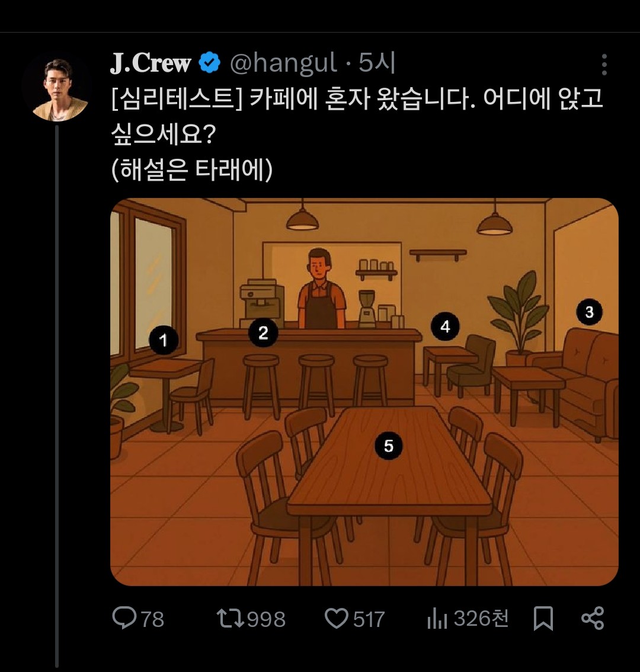
Task: Open the author's profile picture
Action: click(x=56, y=88)
